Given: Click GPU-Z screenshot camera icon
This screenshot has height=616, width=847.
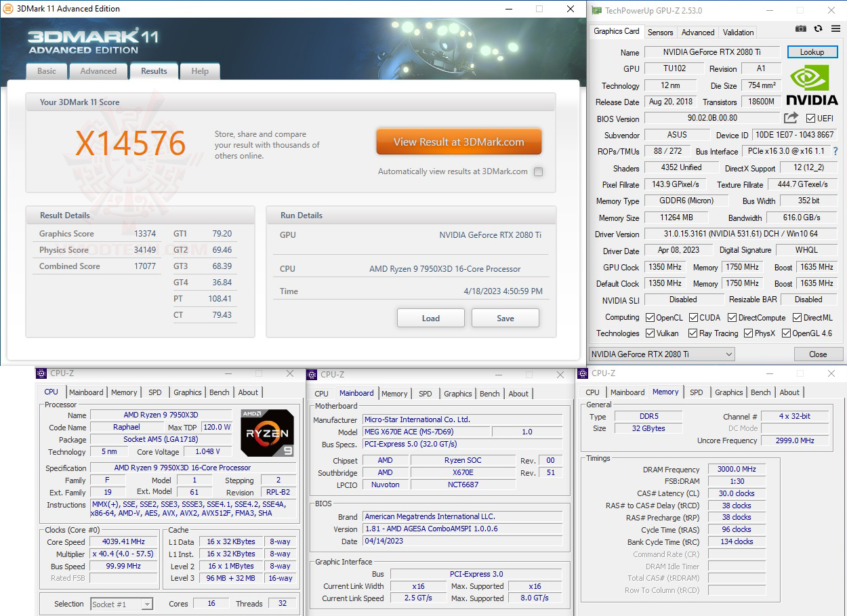Looking at the screenshot, I should coord(801,28).
